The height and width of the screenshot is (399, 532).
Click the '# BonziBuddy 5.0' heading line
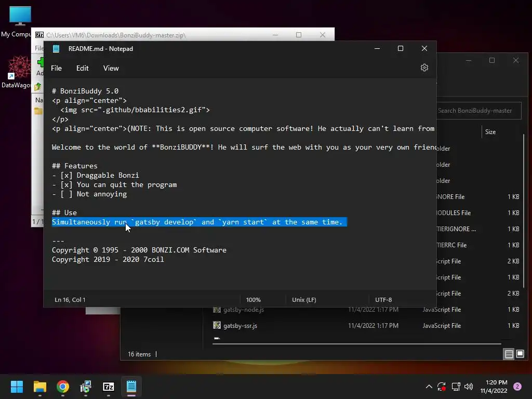[85, 91]
